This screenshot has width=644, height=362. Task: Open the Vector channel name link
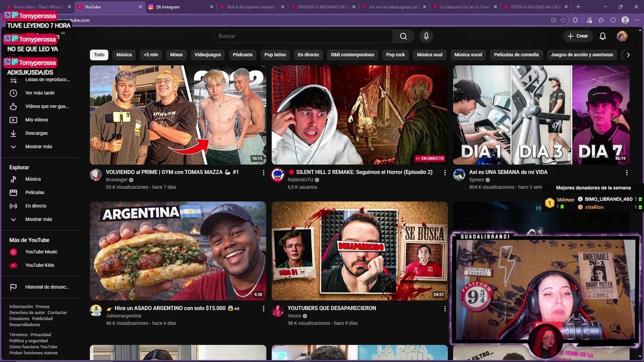pyautogui.click(x=294, y=316)
